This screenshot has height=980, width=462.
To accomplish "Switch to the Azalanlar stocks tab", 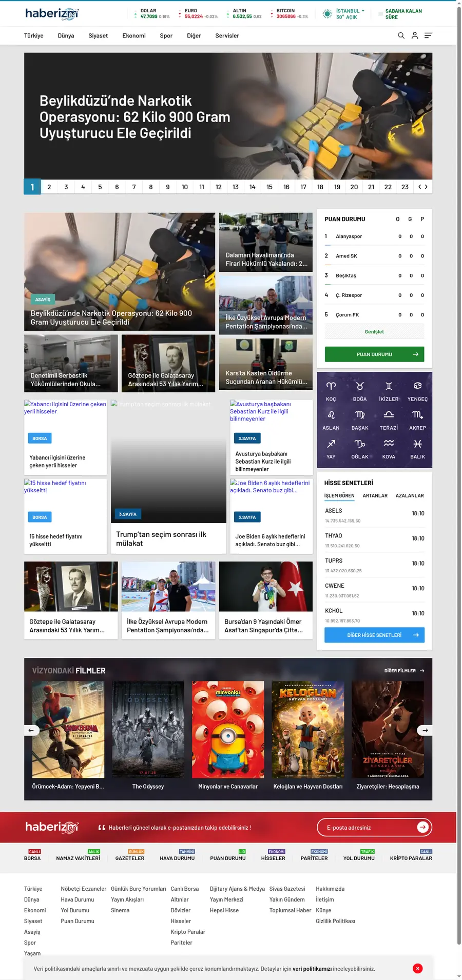I will pyautogui.click(x=410, y=496).
